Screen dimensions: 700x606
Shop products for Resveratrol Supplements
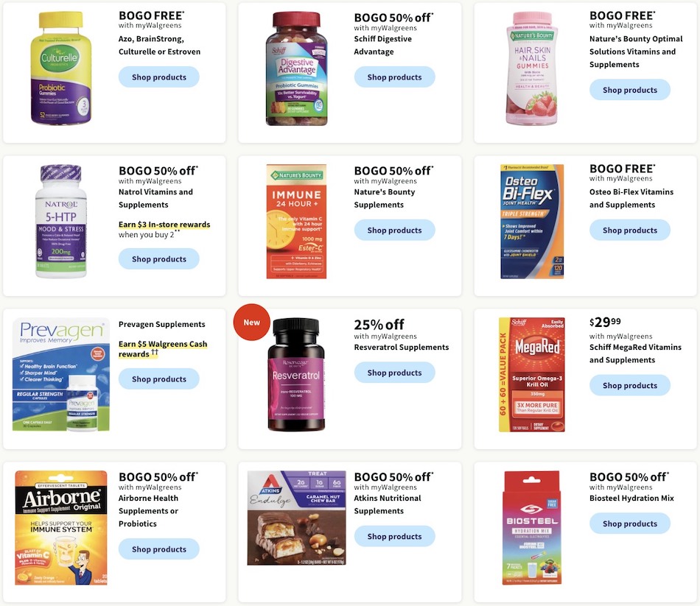(395, 373)
